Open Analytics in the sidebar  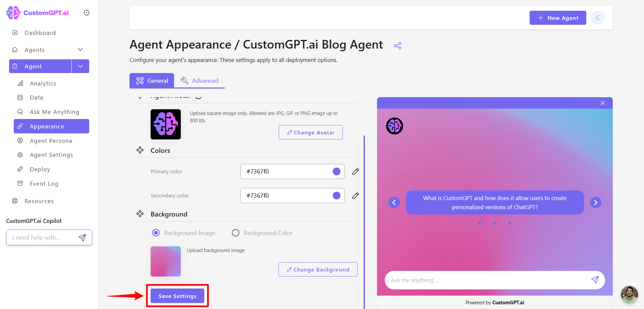point(43,83)
